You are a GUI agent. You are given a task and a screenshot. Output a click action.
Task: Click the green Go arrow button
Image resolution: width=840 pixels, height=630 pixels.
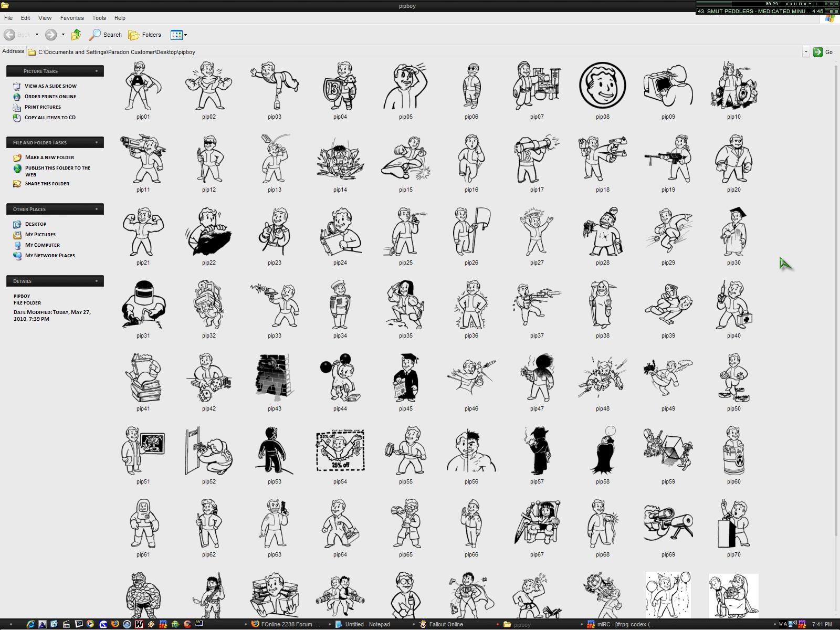pos(817,51)
